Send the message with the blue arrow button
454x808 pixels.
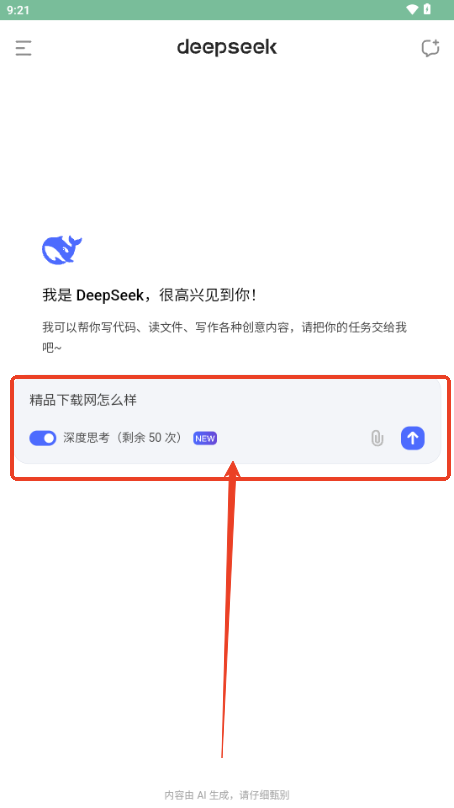413,438
